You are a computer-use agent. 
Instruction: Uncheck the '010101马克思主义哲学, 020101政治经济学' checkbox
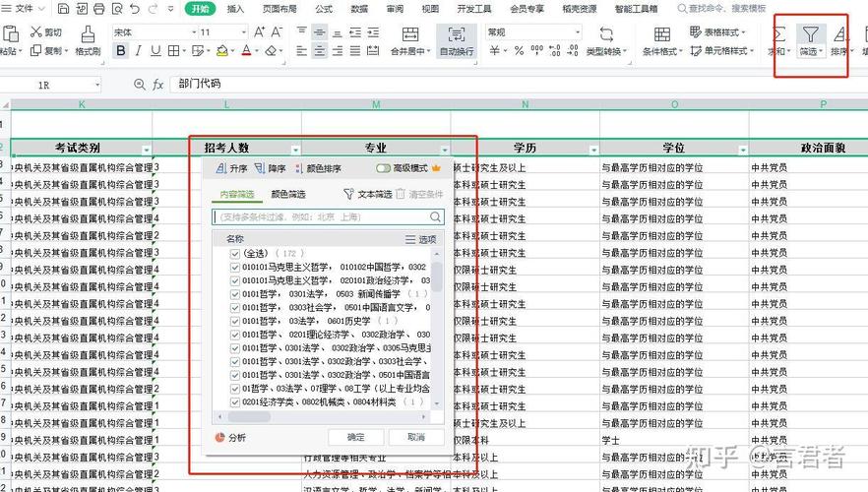click(x=234, y=280)
